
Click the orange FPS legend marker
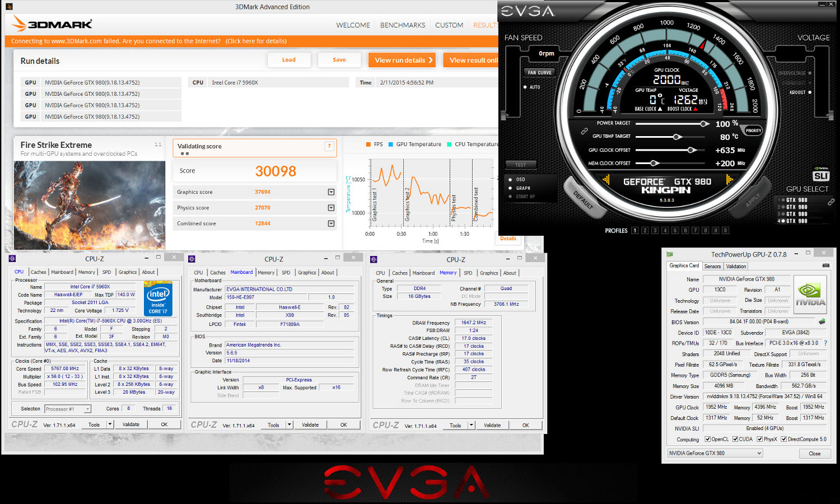point(368,144)
